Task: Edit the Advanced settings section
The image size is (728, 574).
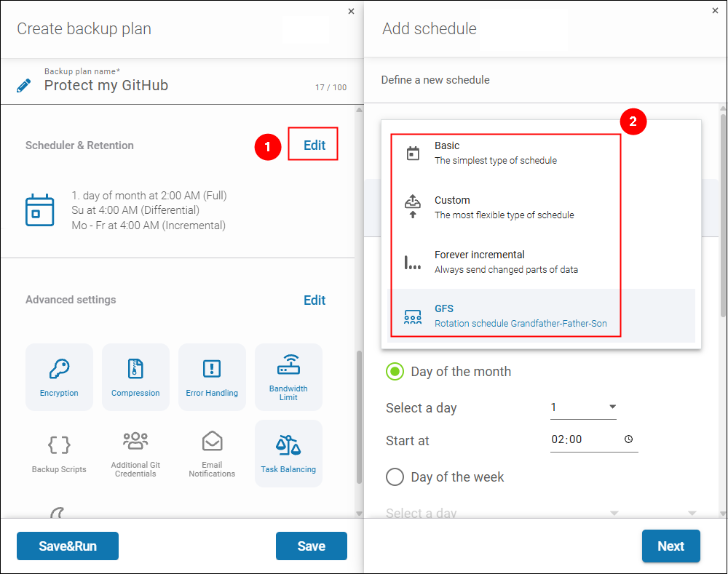Action: coord(314,300)
